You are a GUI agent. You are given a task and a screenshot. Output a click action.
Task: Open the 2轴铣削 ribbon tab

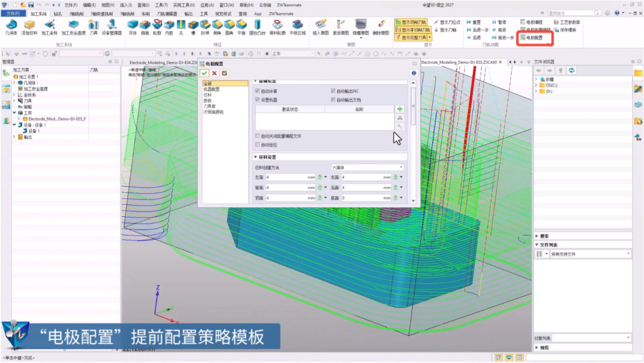click(76, 14)
